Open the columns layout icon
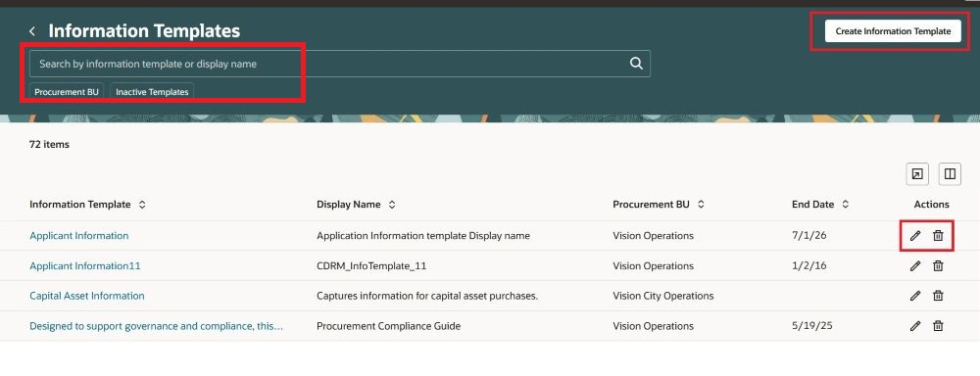The image size is (980, 376). point(950,174)
